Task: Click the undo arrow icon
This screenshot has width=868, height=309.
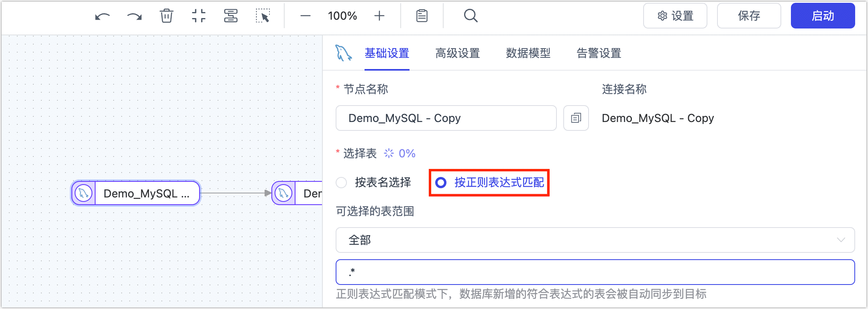Action: tap(102, 16)
